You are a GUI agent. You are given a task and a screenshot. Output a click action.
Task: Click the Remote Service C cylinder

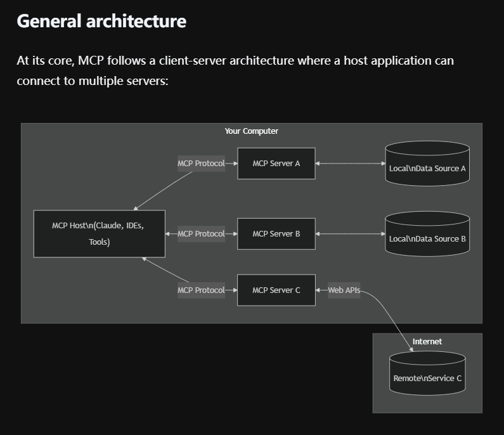pyautogui.click(x=427, y=373)
